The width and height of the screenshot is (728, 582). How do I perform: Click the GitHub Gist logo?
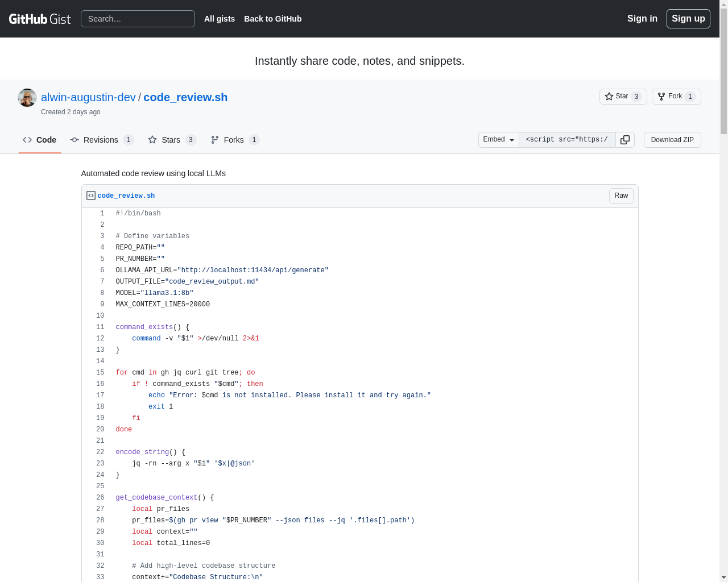click(x=40, y=19)
